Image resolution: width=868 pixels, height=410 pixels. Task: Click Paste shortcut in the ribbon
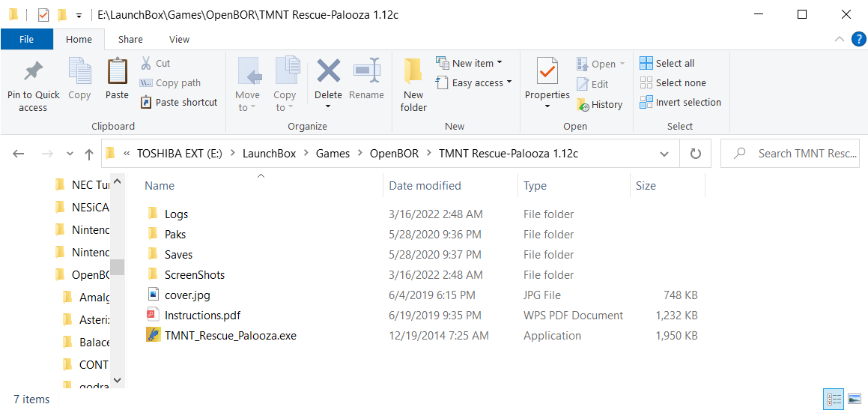(x=179, y=103)
